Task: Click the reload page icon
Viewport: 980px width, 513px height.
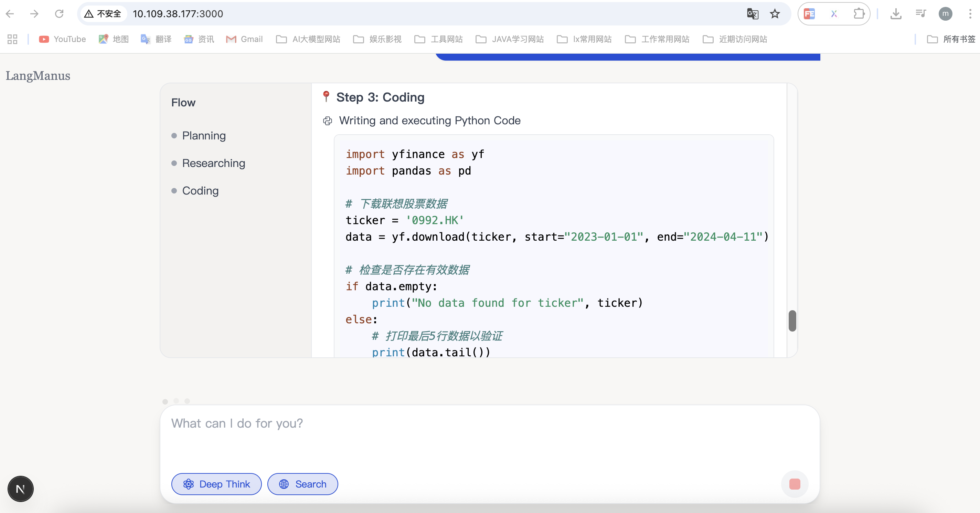Action: (59, 14)
